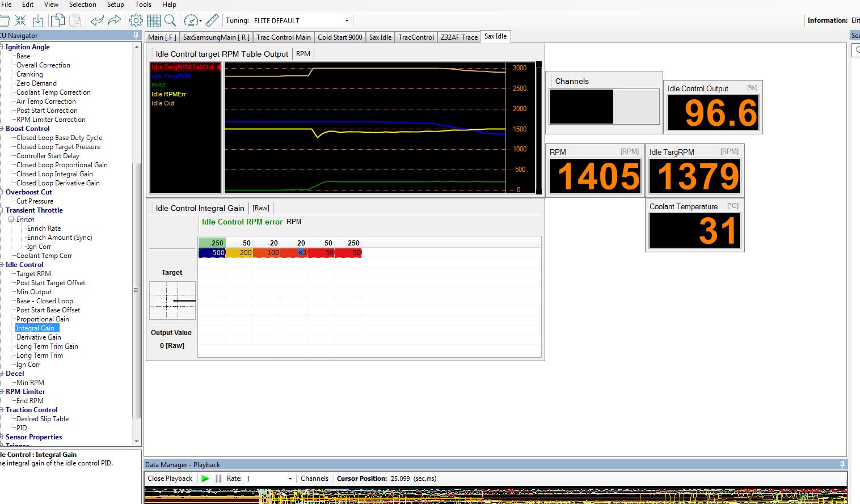
Task: Redo the last undone change
Action: tap(115, 21)
